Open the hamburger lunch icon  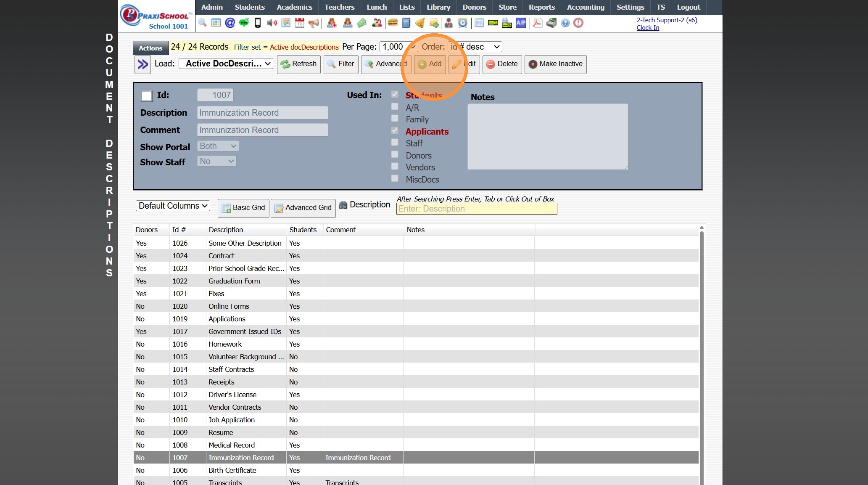tap(393, 23)
